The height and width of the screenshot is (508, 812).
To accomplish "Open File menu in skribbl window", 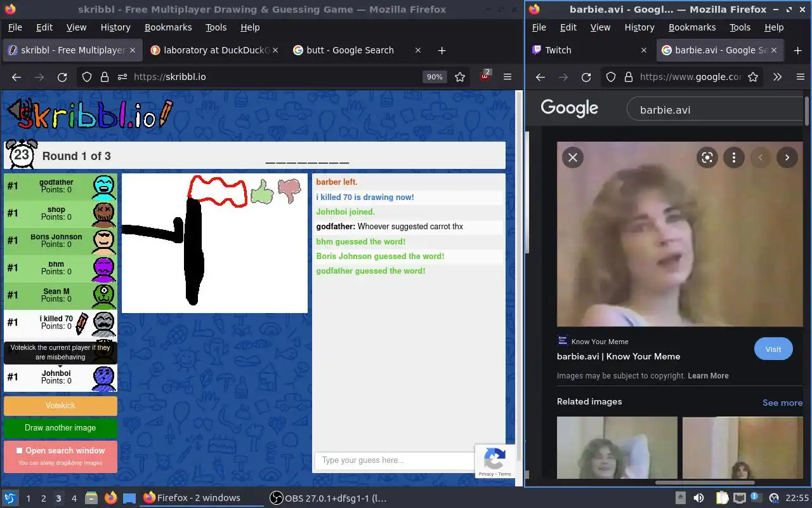I will coord(15,27).
